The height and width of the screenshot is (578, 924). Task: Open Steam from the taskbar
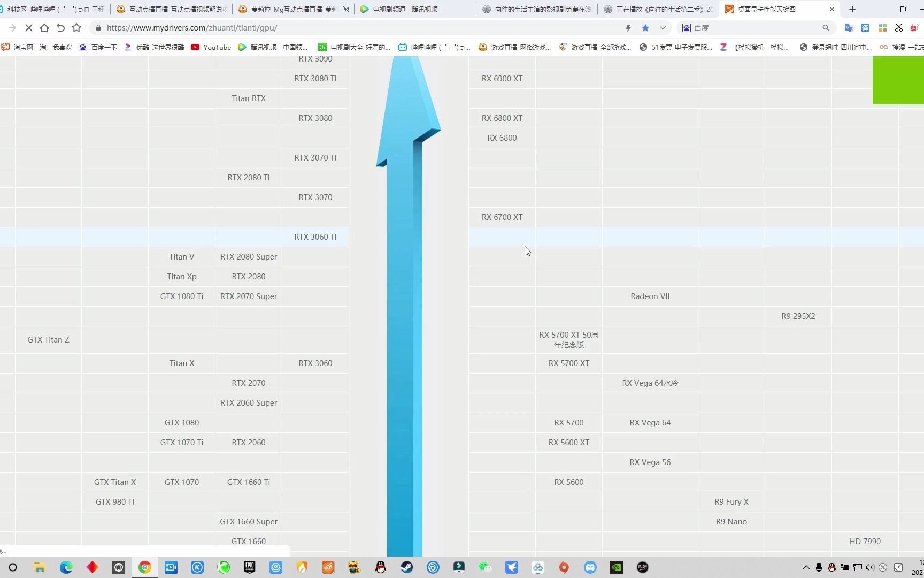tap(407, 567)
